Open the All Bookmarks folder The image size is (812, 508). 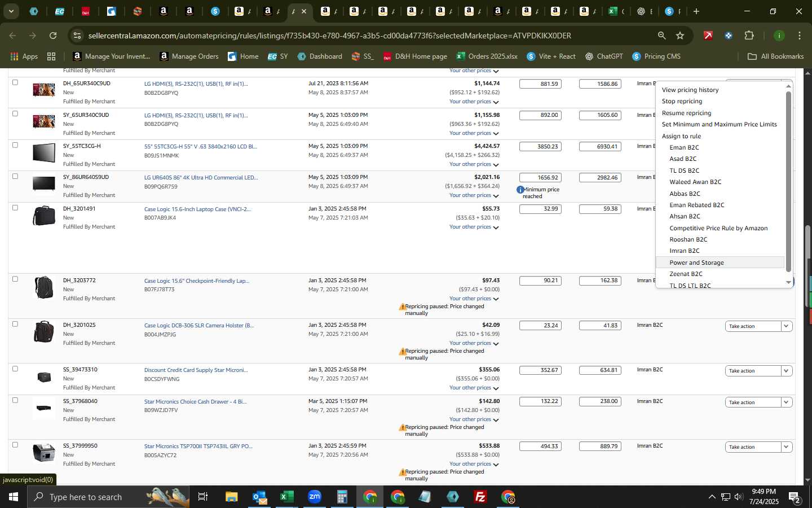pos(775,56)
